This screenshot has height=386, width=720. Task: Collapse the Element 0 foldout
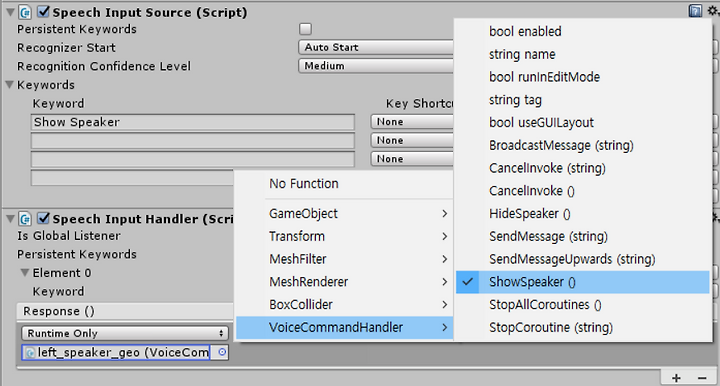point(25,273)
